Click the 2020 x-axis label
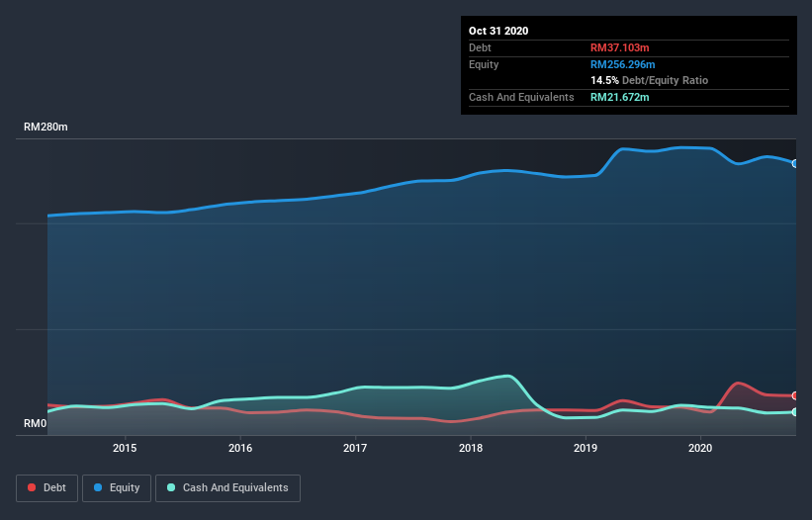 (x=700, y=448)
